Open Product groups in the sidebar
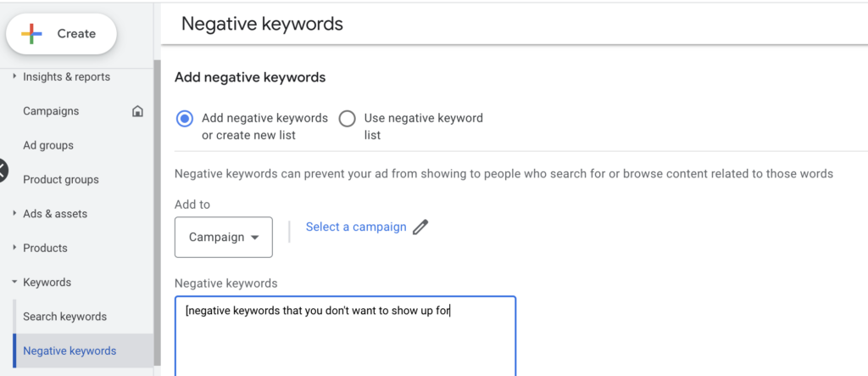 tap(61, 180)
